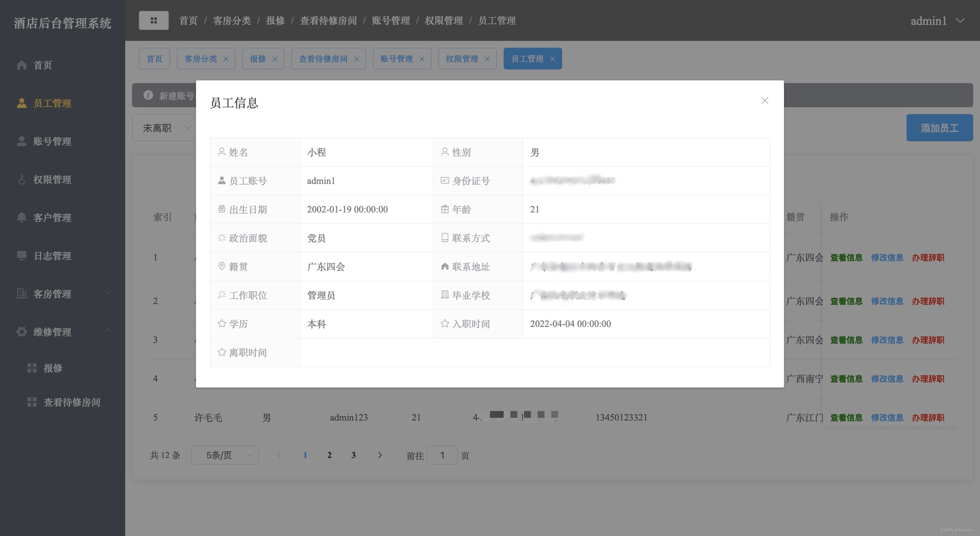980x536 pixels.
Task: Click 办理辞职 for row 3
Action: (x=928, y=340)
